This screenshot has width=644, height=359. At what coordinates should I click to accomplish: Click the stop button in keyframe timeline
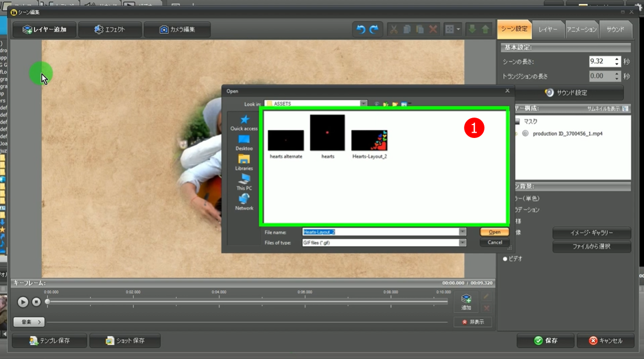coord(36,302)
